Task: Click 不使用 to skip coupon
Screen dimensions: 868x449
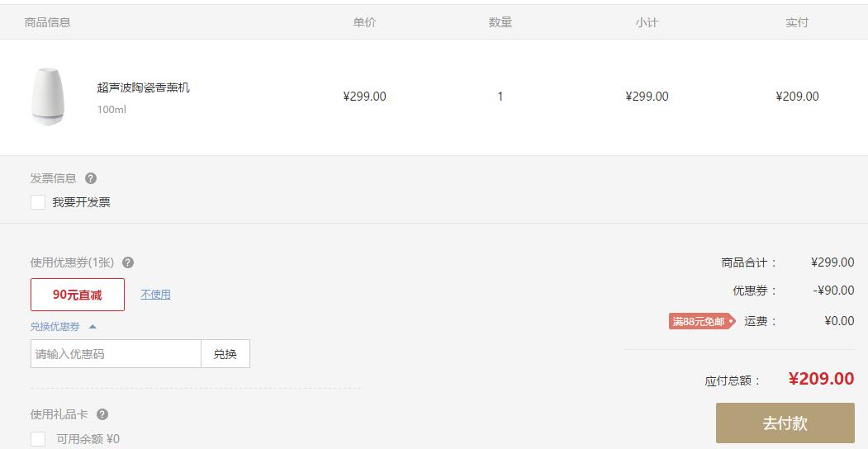Action: pyautogui.click(x=155, y=295)
